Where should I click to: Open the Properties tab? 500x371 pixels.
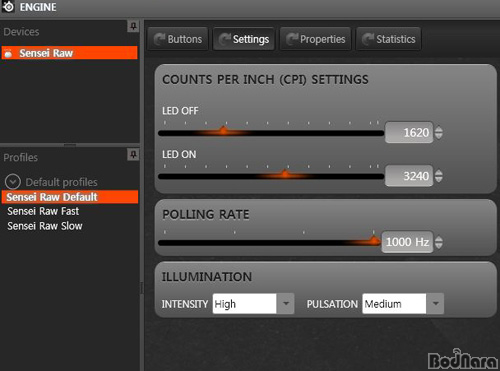click(x=315, y=39)
